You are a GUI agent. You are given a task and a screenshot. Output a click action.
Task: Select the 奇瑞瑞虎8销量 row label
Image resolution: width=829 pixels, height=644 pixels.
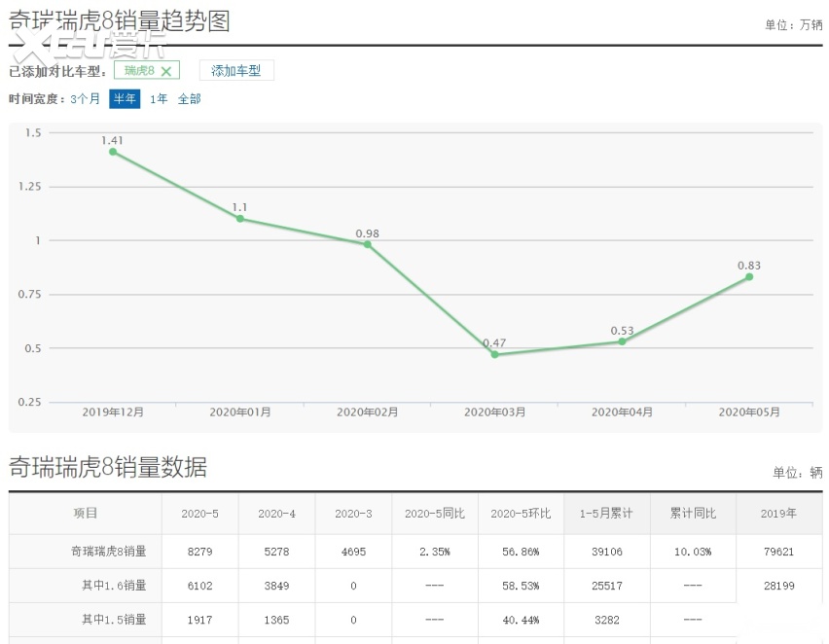(109, 552)
